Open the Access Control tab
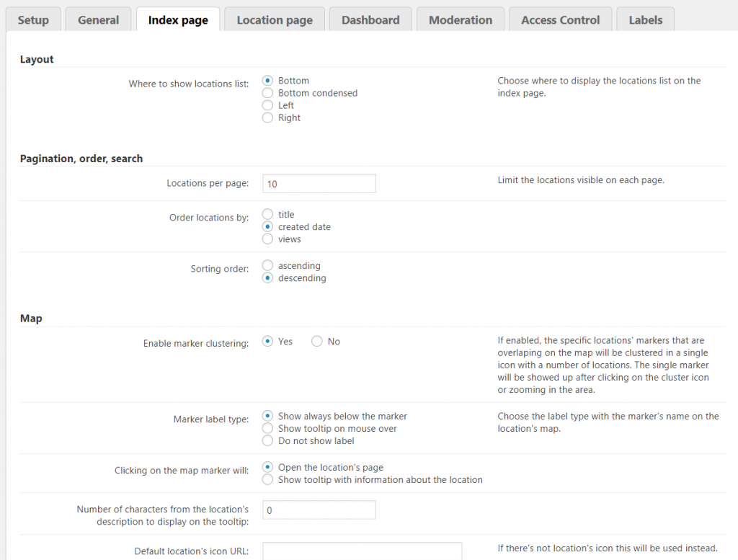This screenshot has height=560, width=738. pyautogui.click(x=560, y=19)
